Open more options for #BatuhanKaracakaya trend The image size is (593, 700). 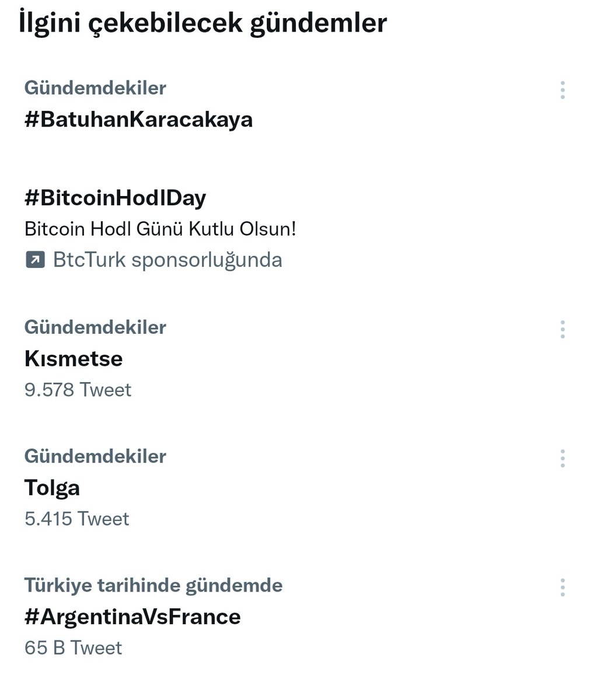pos(562,90)
